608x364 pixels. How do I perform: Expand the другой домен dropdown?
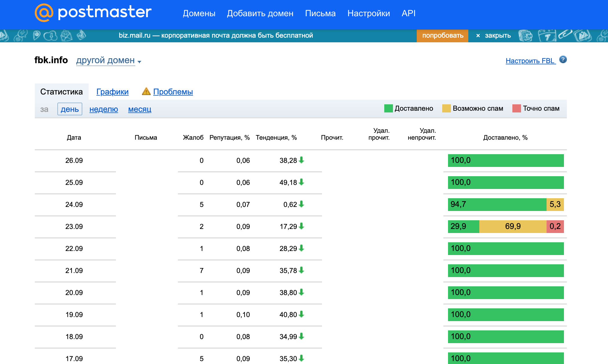[x=105, y=60]
